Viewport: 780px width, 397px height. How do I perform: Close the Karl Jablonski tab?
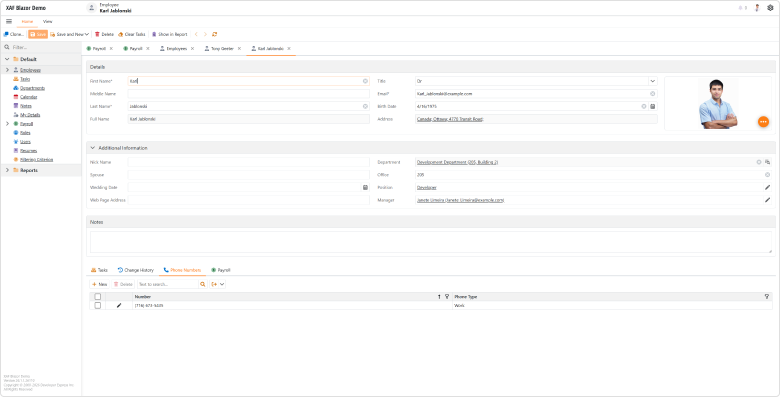(289, 49)
